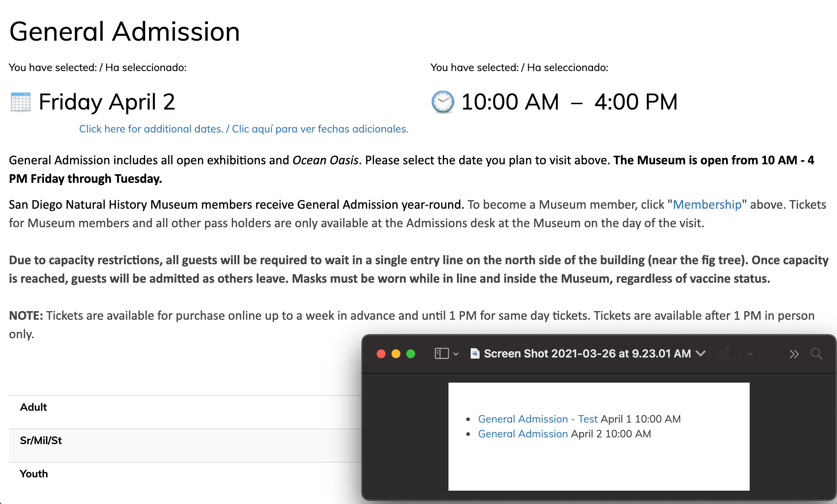
Task: Click the clock icon next to 10:00 AM
Action: click(x=443, y=102)
